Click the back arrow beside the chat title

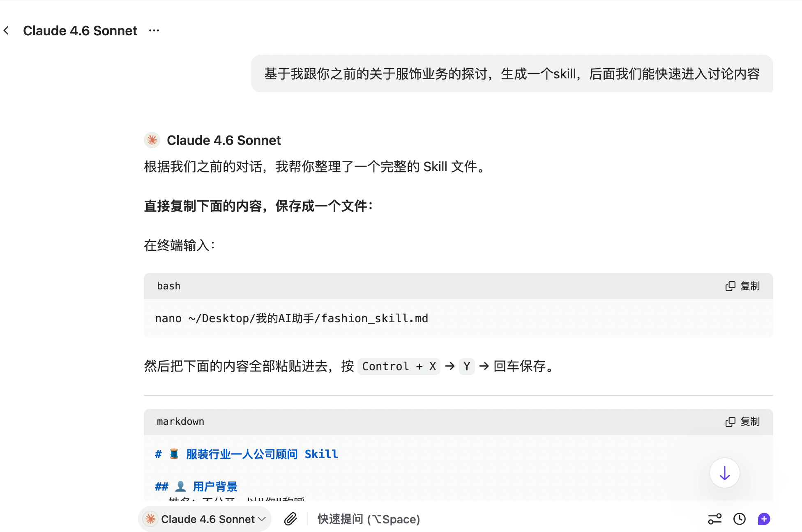click(7, 30)
